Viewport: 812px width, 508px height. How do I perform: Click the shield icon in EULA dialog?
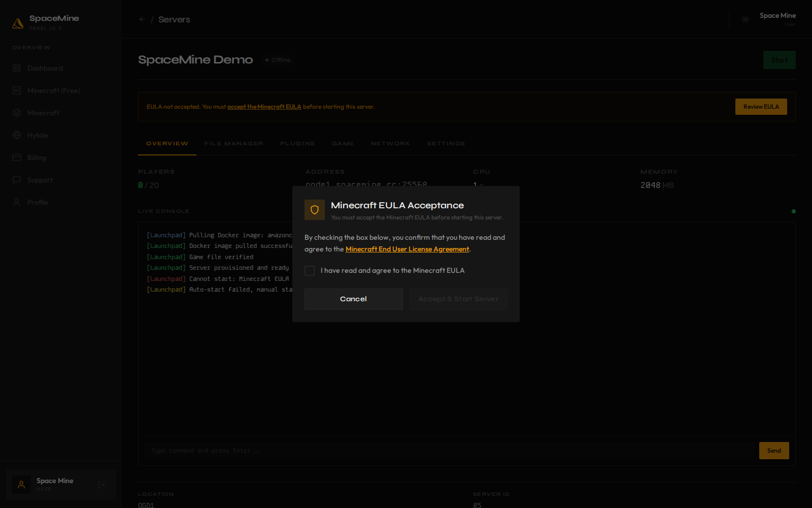315,210
